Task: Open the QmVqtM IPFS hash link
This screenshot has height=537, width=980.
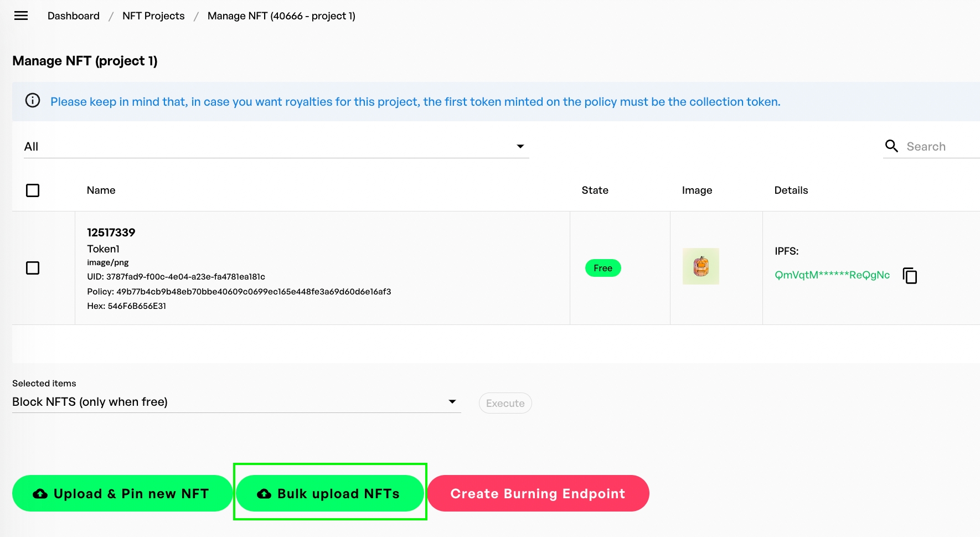Action: point(832,275)
